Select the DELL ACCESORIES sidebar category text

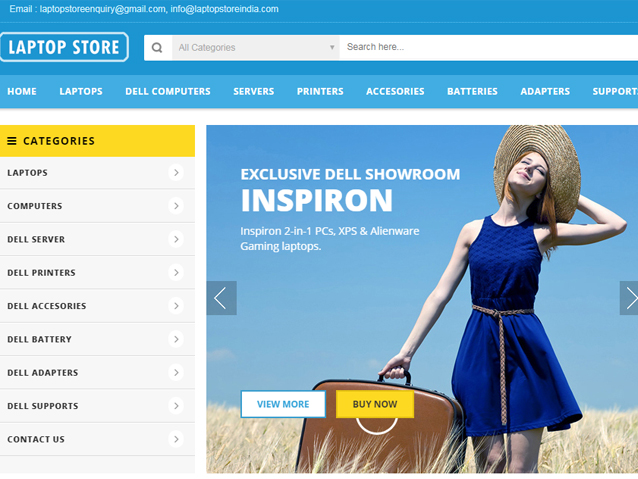tap(47, 306)
